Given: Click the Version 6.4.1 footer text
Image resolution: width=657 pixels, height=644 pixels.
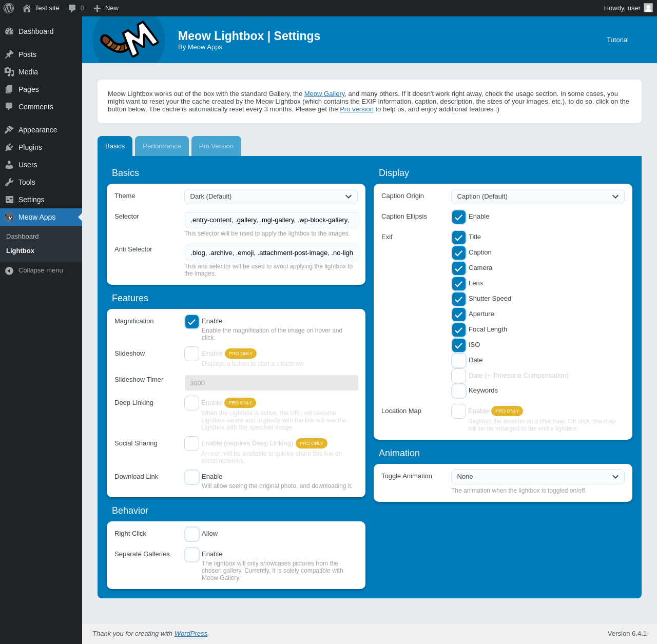Looking at the screenshot, I should tap(627, 634).
